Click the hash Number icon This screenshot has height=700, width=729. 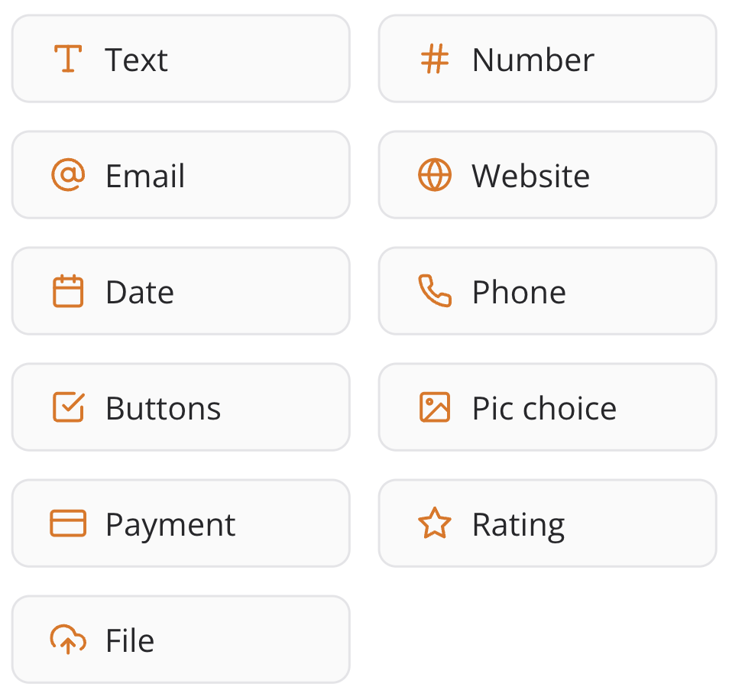point(435,59)
